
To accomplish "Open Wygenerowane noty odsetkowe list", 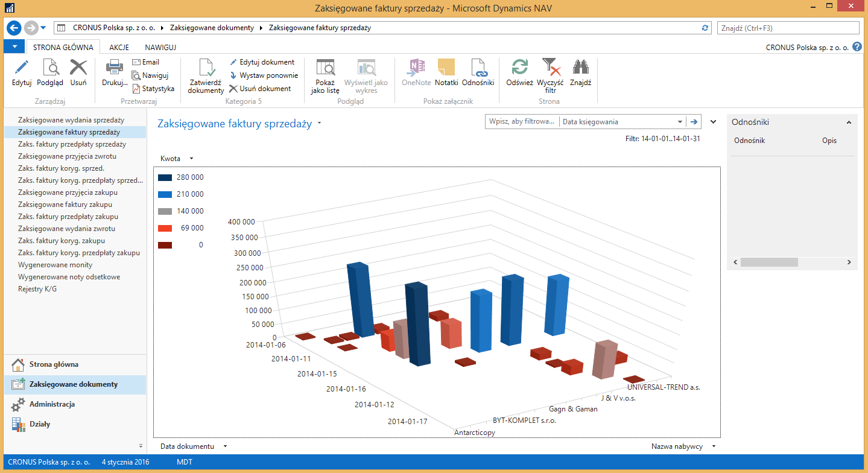I will tap(69, 277).
